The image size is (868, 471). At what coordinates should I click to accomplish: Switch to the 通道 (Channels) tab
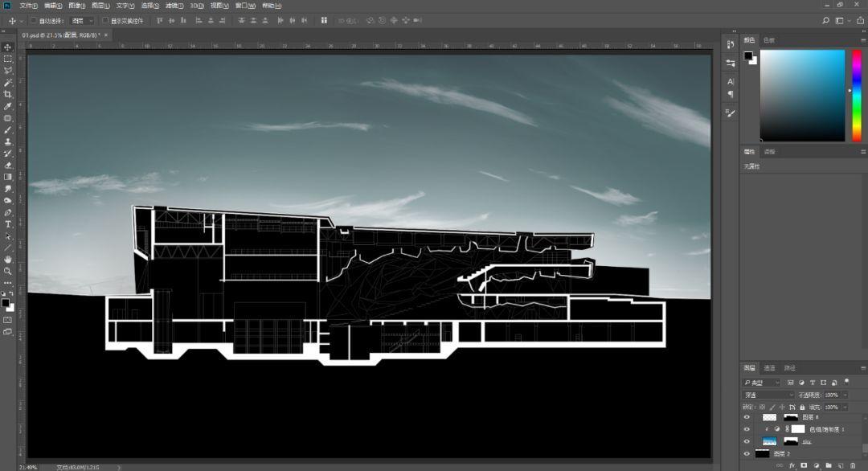pyautogui.click(x=769, y=368)
